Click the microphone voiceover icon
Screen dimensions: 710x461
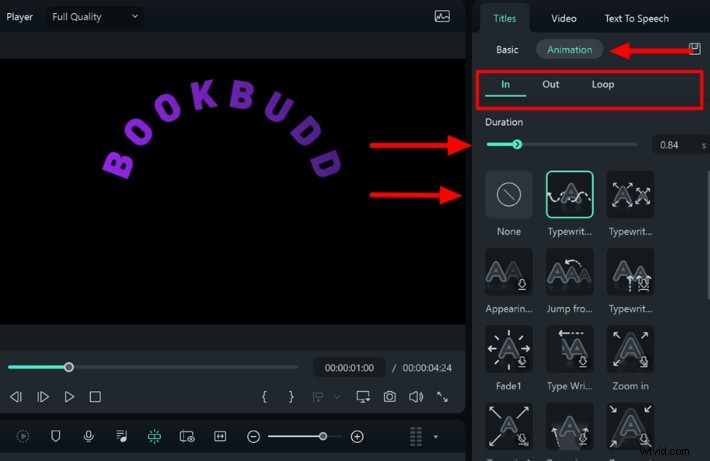click(x=89, y=436)
